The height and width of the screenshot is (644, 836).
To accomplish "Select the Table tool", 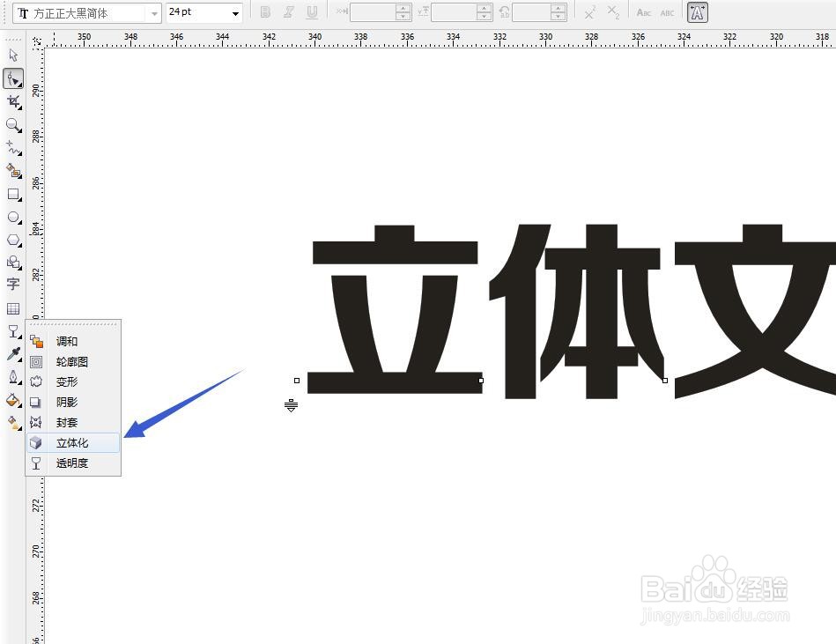I will (x=13, y=308).
